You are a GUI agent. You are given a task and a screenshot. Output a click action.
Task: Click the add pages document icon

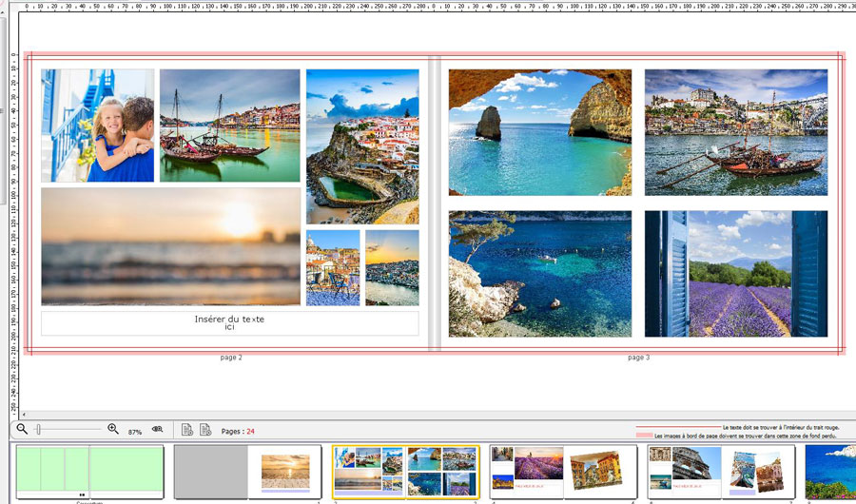[x=187, y=430]
